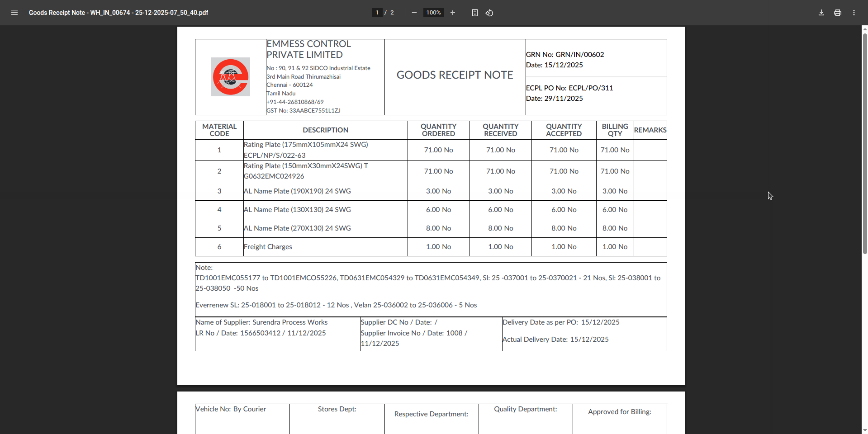Click the 100% zoom level field
Viewport: 868px width, 434px height.
click(433, 13)
